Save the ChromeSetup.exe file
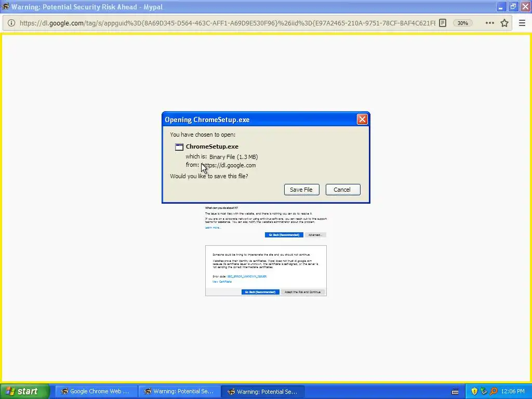The image size is (532, 399). (301, 190)
